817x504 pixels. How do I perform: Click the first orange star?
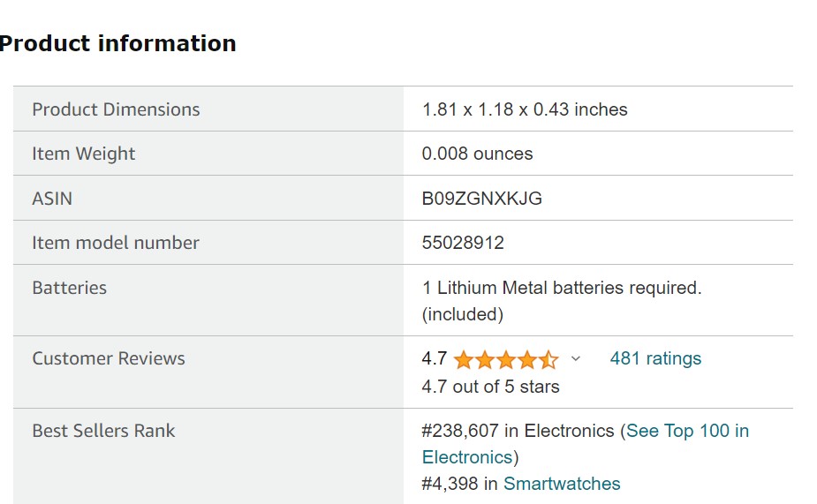click(463, 360)
